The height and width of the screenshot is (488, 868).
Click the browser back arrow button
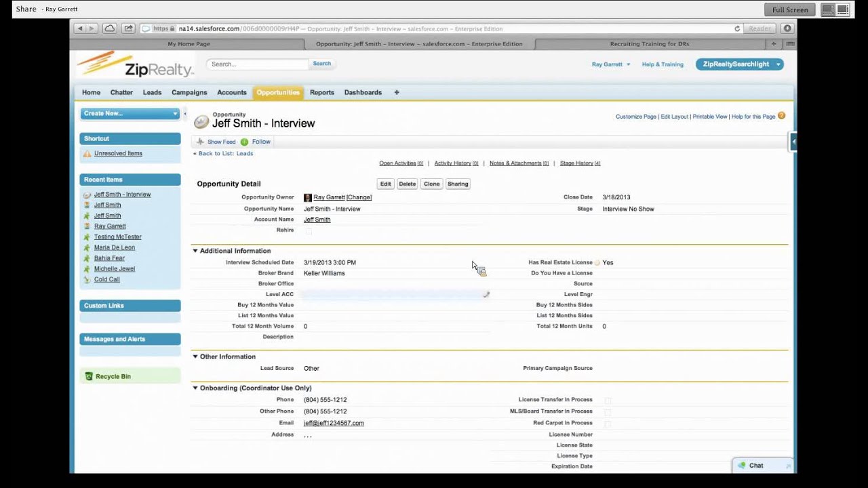click(x=79, y=28)
